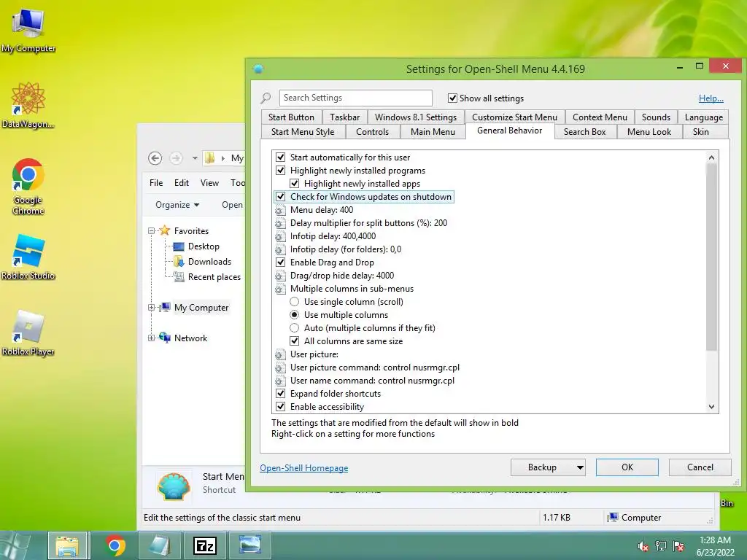Open the Backup button dropdown arrow
747x560 pixels.
click(x=580, y=467)
